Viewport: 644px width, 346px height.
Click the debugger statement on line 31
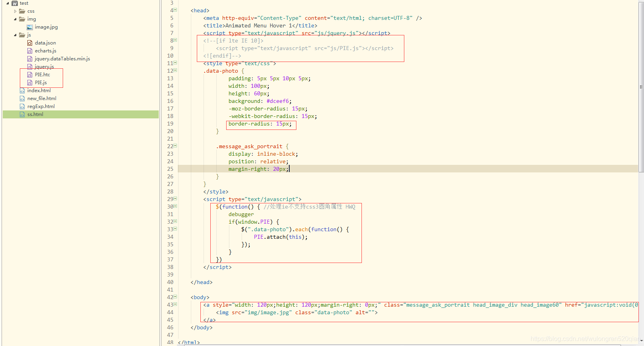[x=241, y=214]
